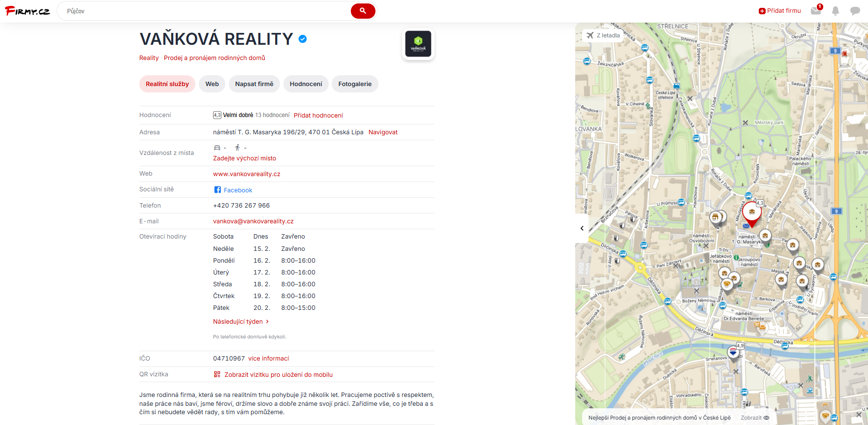Open the messages envelope icon
868x425 pixels.
[x=816, y=11]
